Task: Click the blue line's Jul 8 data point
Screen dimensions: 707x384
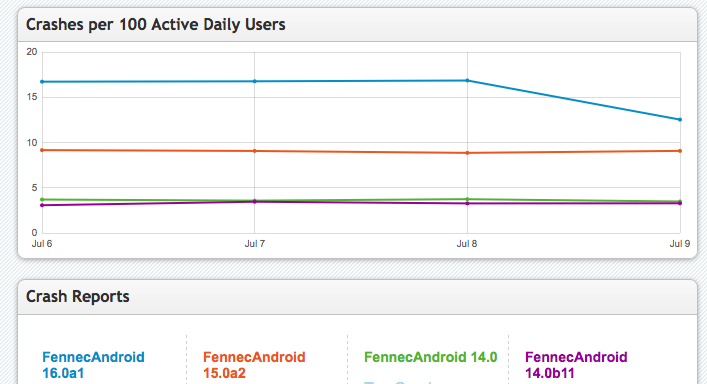Action: pos(468,81)
